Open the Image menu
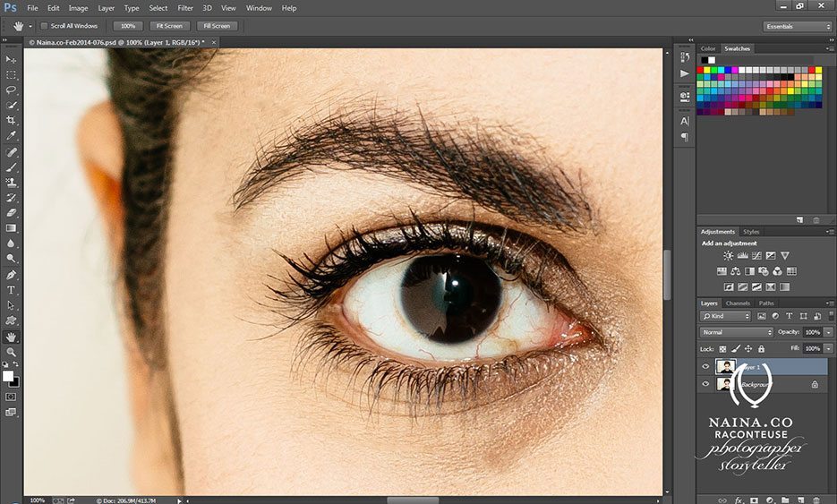The width and height of the screenshot is (837, 504). (78, 8)
